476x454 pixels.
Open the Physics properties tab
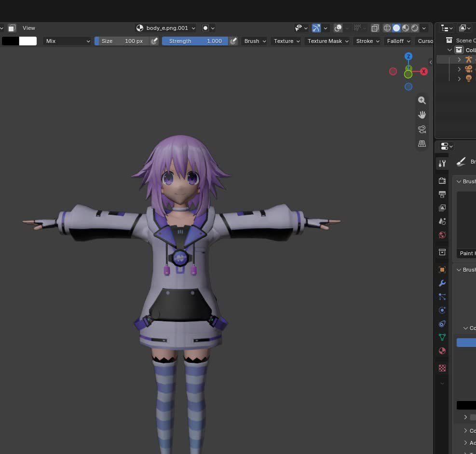point(442,310)
